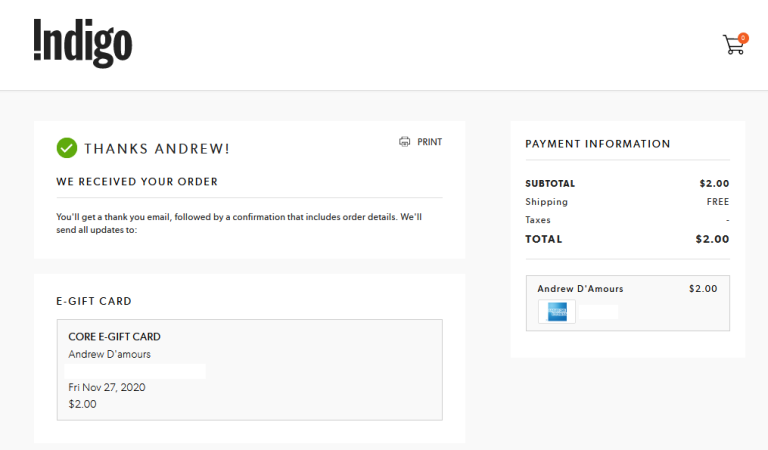Viewport: 768px width, 450px height.
Task: Click the printer icon
Action: coord(405,142)
